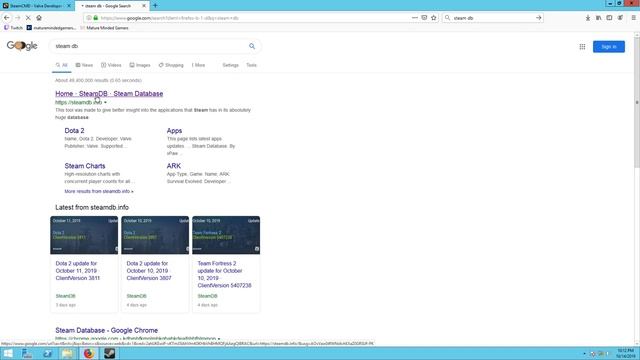
Task: Click the October 11 Dota 2 card thumbnail
Action: tap(84, 235)
